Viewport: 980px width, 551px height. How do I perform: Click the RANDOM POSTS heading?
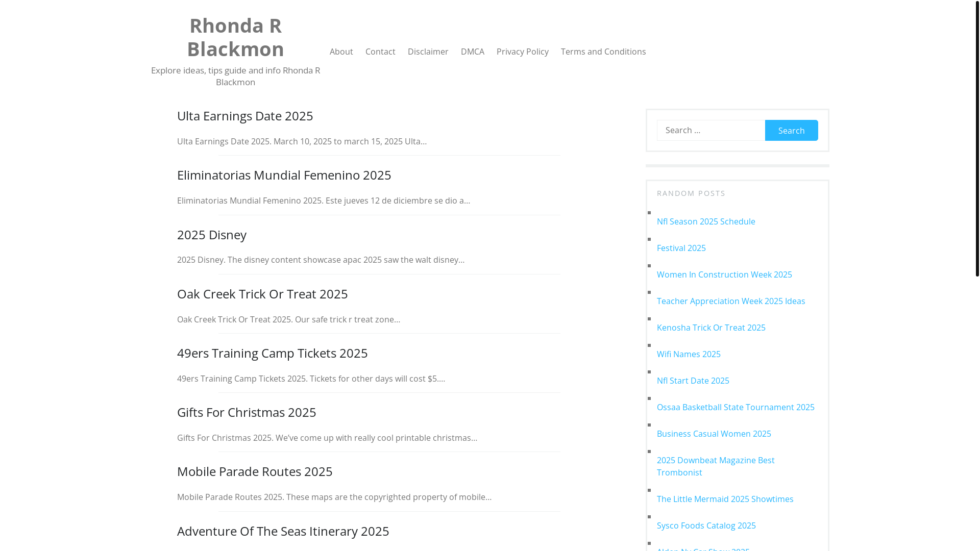(x=691, y=193)
